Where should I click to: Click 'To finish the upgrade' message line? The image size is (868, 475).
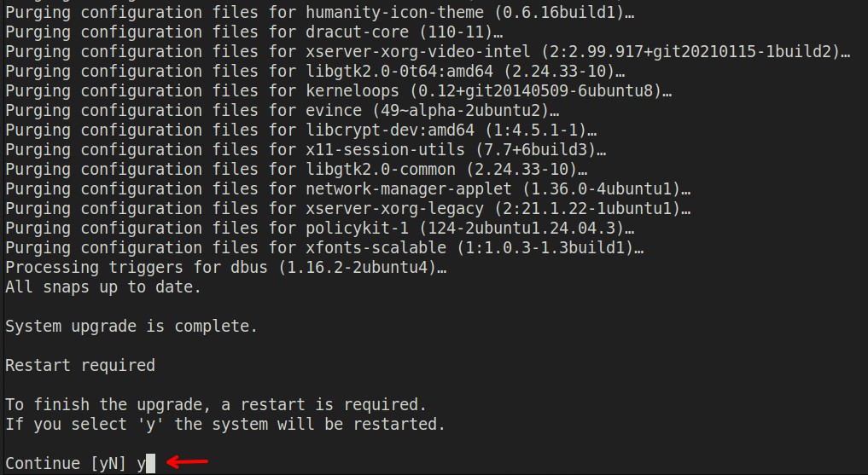215,404
